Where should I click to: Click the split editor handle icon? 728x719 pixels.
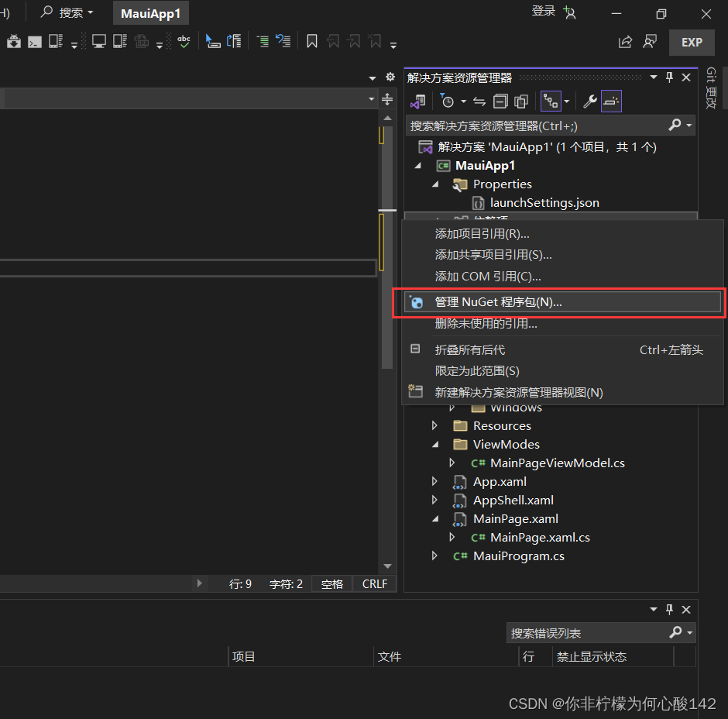coord(387,99)
